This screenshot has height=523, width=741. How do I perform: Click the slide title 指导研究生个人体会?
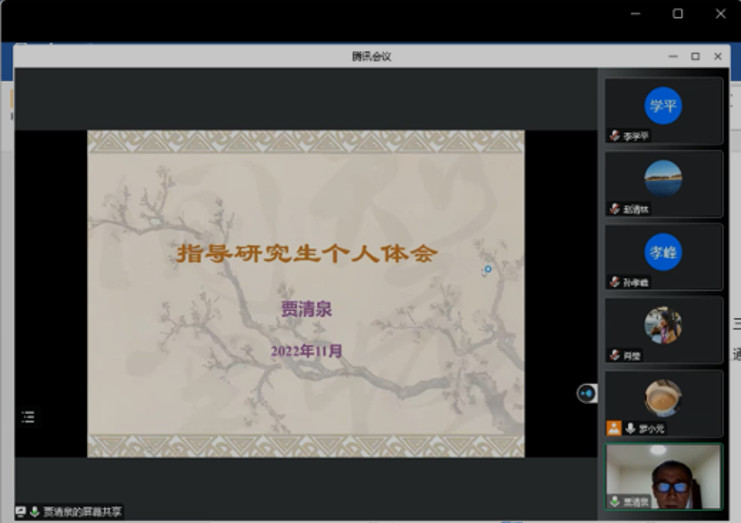[x=307, y=254]
